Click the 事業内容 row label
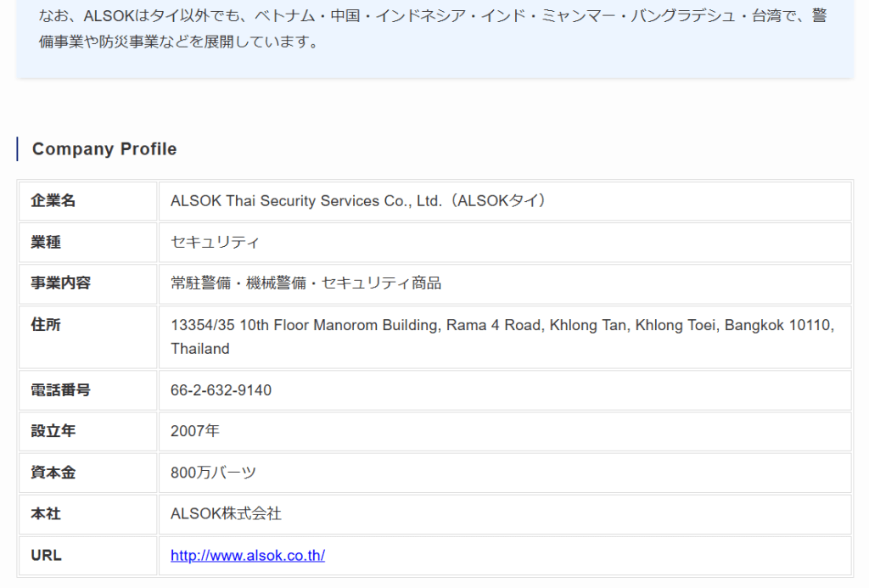 tap(60, 283)
